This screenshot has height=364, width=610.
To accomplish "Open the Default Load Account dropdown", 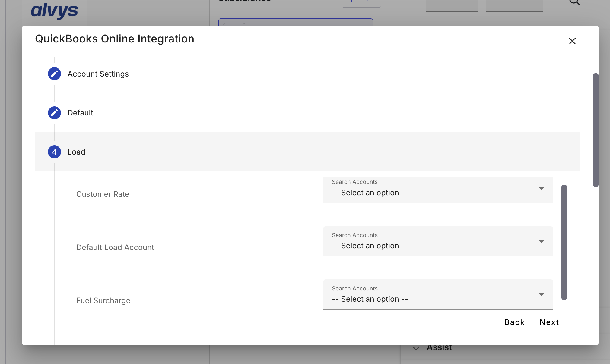I will (x=438, y=241).
